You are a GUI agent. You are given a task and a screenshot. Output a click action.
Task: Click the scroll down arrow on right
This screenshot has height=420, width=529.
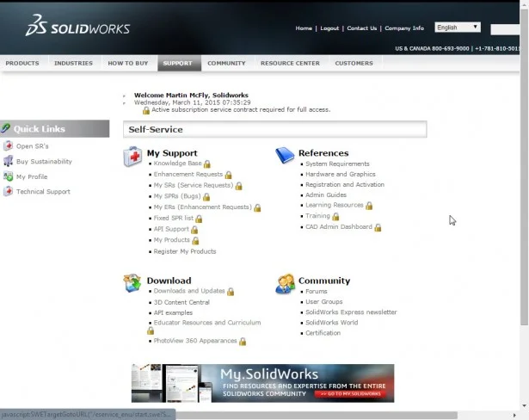pyautogui.click(x=524, y=405)
